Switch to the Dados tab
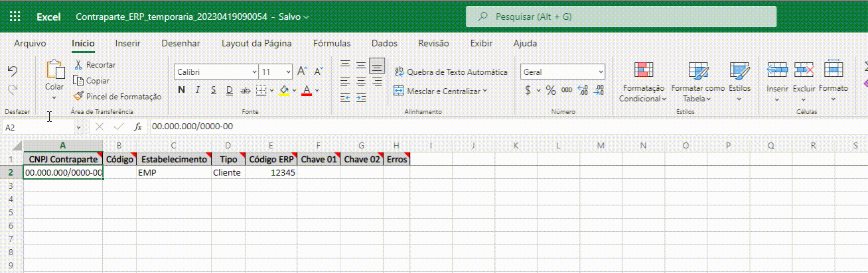868x273 pixels. pos(384,43)
